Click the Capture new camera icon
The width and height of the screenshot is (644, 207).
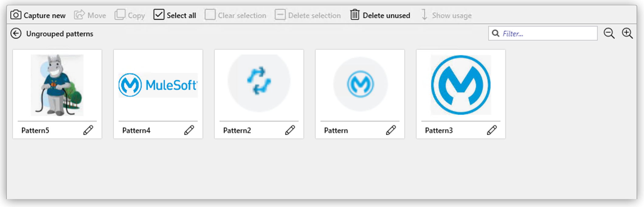tap(16, 15)
